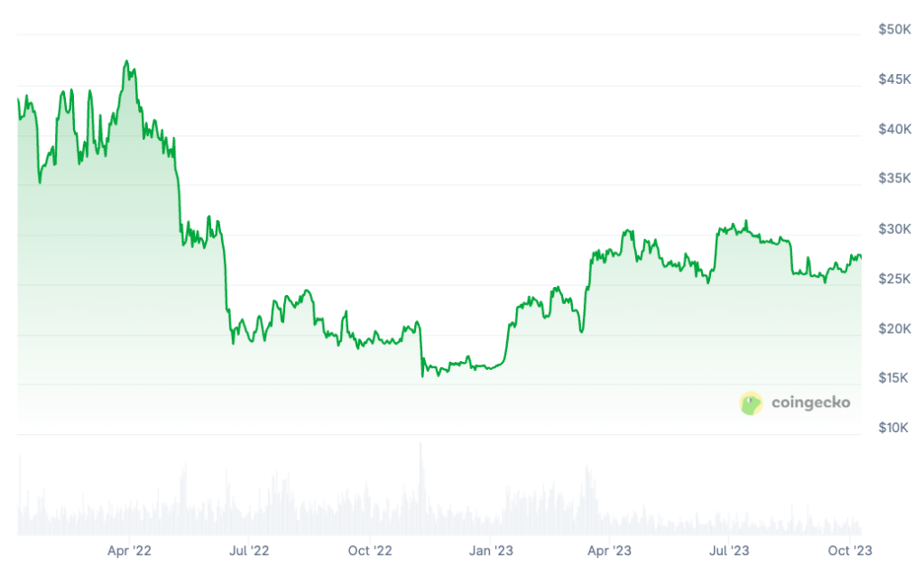Click the CoinGecko gecko logo icon
This screenshot has width=924, height=574.
point(751,403)
